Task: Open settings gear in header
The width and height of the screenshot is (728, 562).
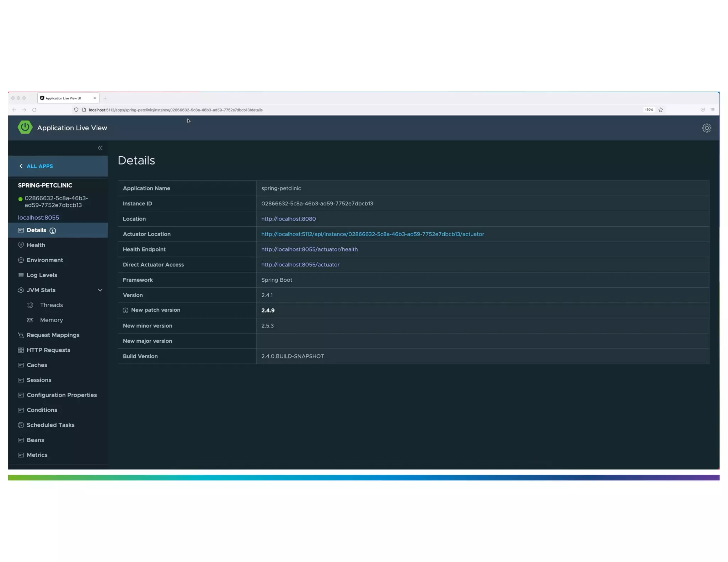Action: (707, 128)
